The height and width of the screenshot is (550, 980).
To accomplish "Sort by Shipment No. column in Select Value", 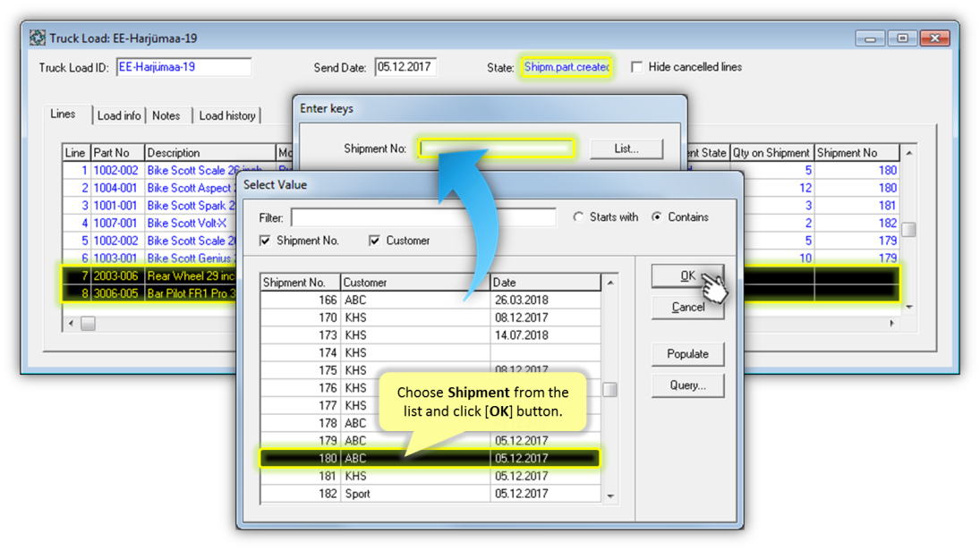I will pyautogui.click(x=300, y=283).
